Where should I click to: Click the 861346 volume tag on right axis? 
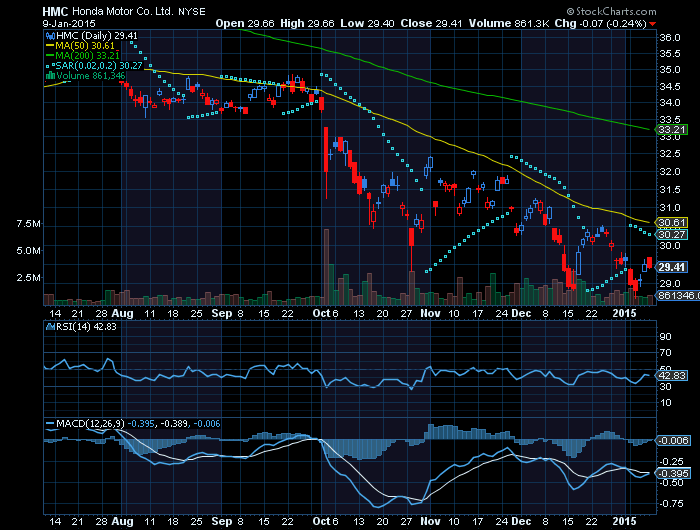pyautogui.click(x=678, y=296)
